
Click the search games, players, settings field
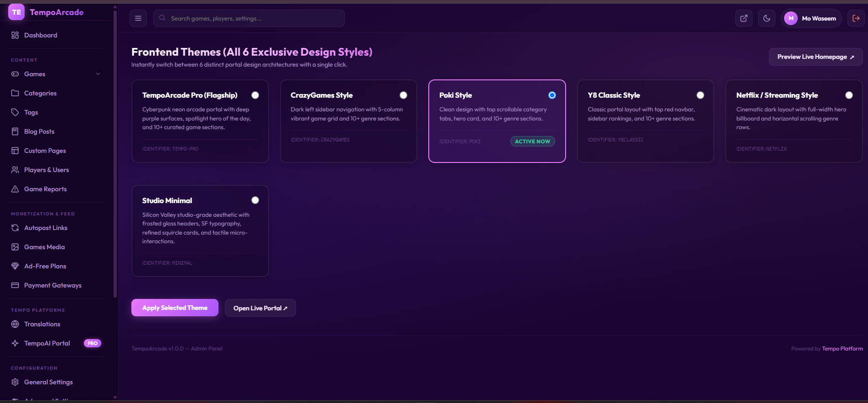coord(249,18)
